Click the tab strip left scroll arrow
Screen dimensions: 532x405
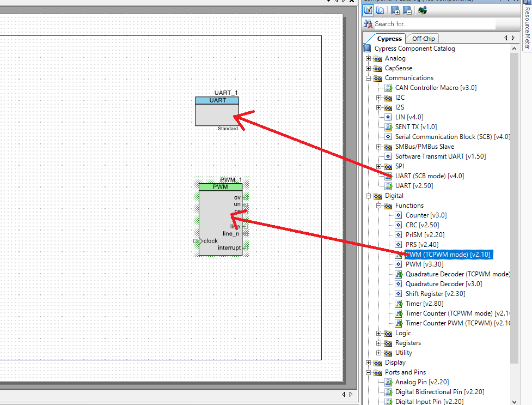(x=505, y=38)
